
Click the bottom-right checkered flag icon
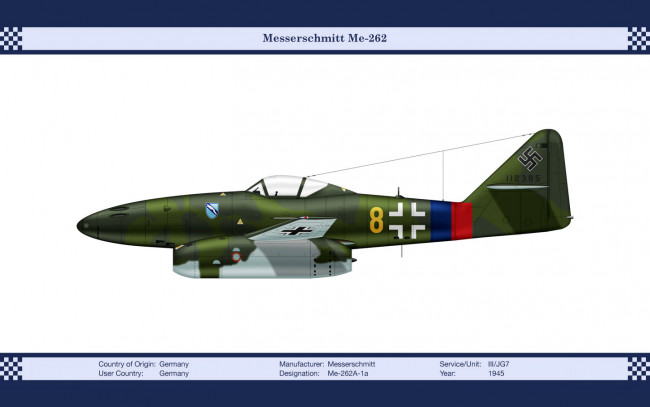click(x=638, y=367)
